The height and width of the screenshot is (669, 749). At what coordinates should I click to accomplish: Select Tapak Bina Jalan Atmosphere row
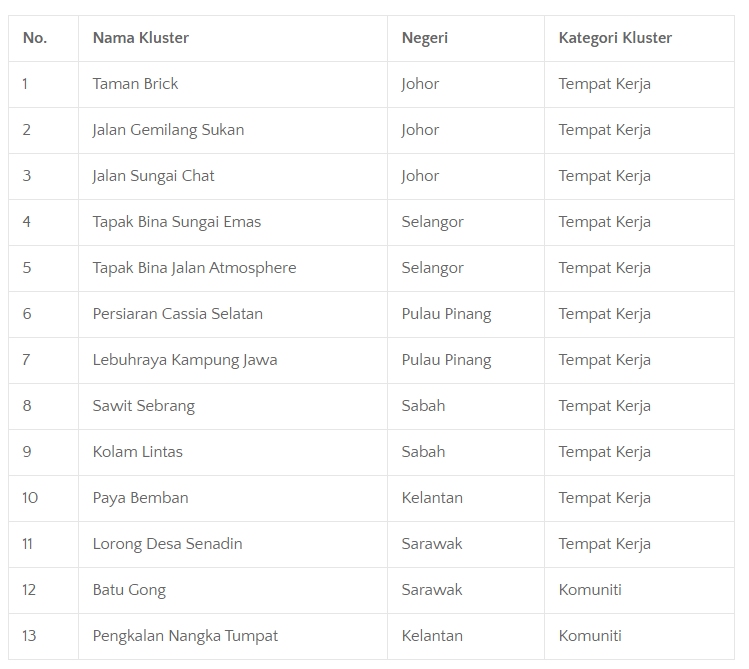tap(194, 268)
